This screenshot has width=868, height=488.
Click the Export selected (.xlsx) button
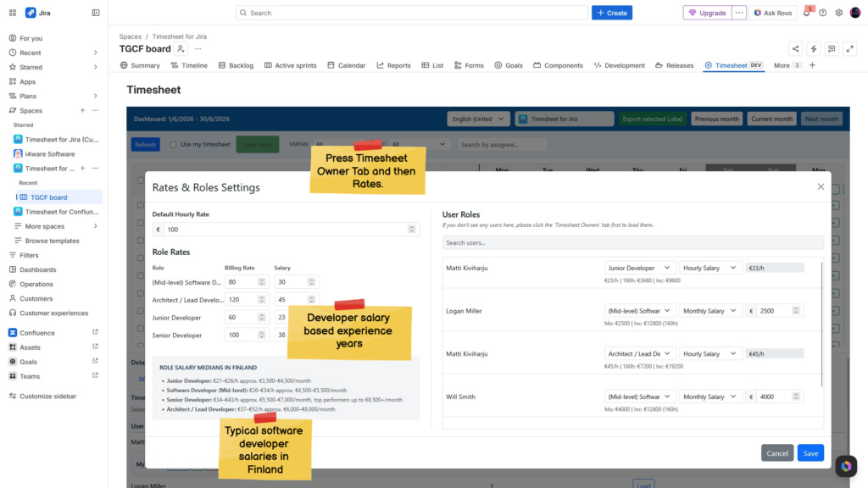(652, 119)
